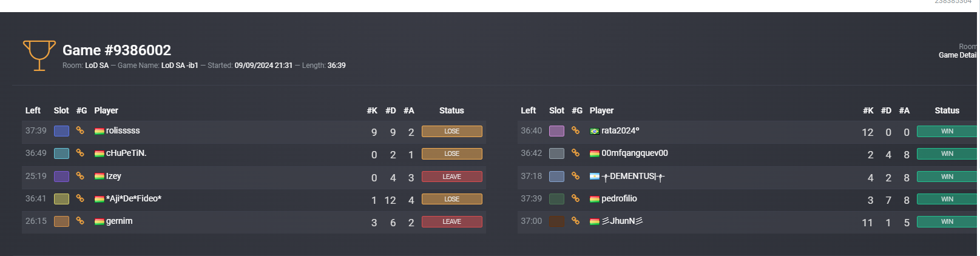Click the chain link icon for rata2024°
The width and height of the screenshot is (980, 256).
[x=575, y=130]
